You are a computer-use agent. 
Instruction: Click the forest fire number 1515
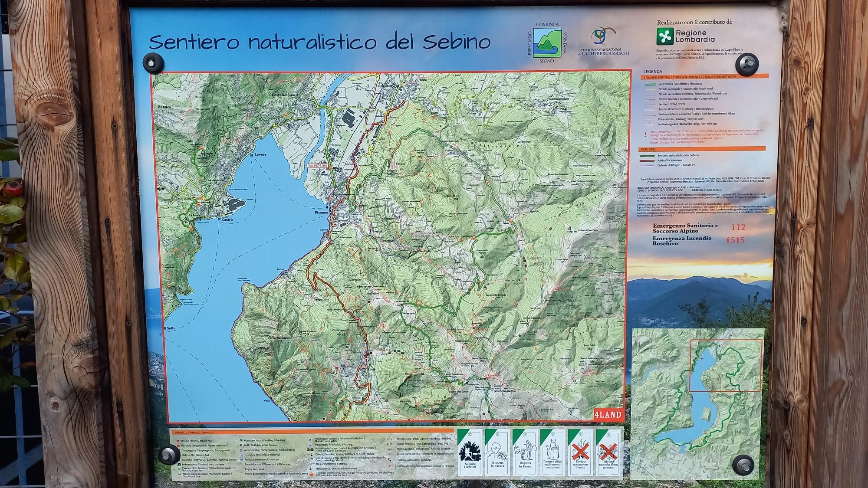pos(735,240)
